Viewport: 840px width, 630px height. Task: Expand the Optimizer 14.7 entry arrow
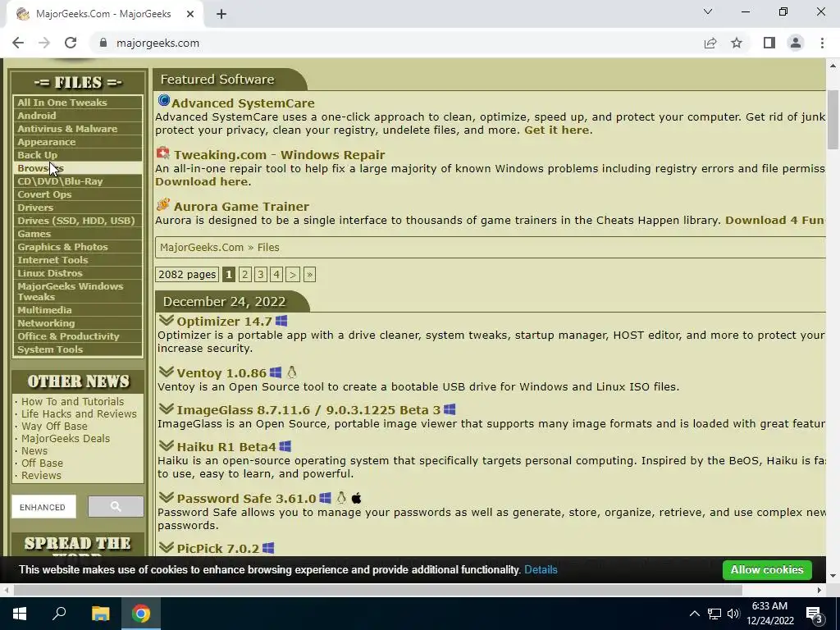167,321
